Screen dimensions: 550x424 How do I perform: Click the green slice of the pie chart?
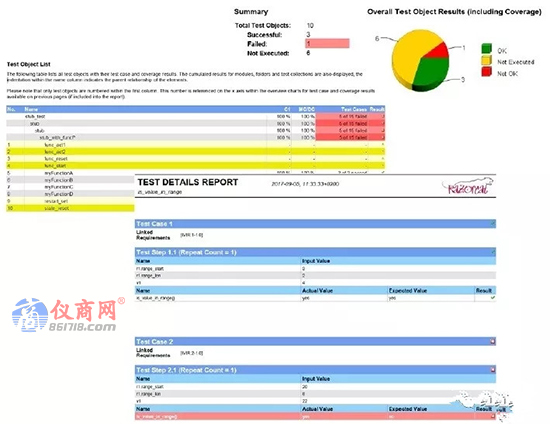[432, 71]
